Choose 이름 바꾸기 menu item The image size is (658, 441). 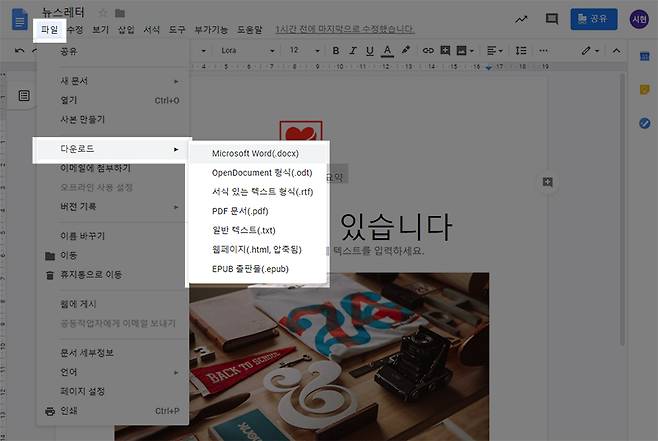click(x=112, y=236)
